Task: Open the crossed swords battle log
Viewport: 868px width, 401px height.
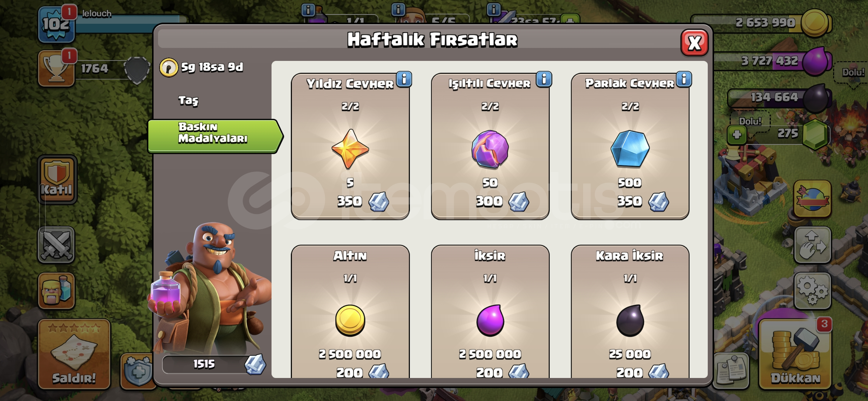Action: (56, 245)
